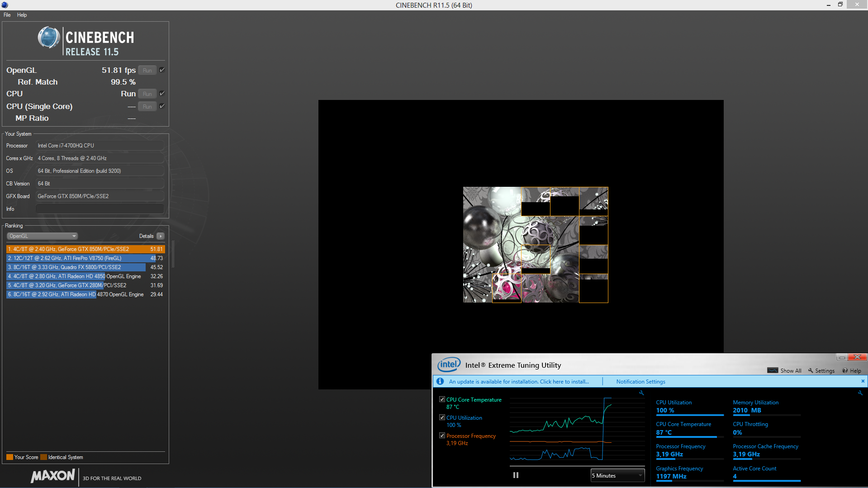The image size is (868, 488).
Task: Minimize the Extreme Tuning Utility window
Action: coord(842,357)
